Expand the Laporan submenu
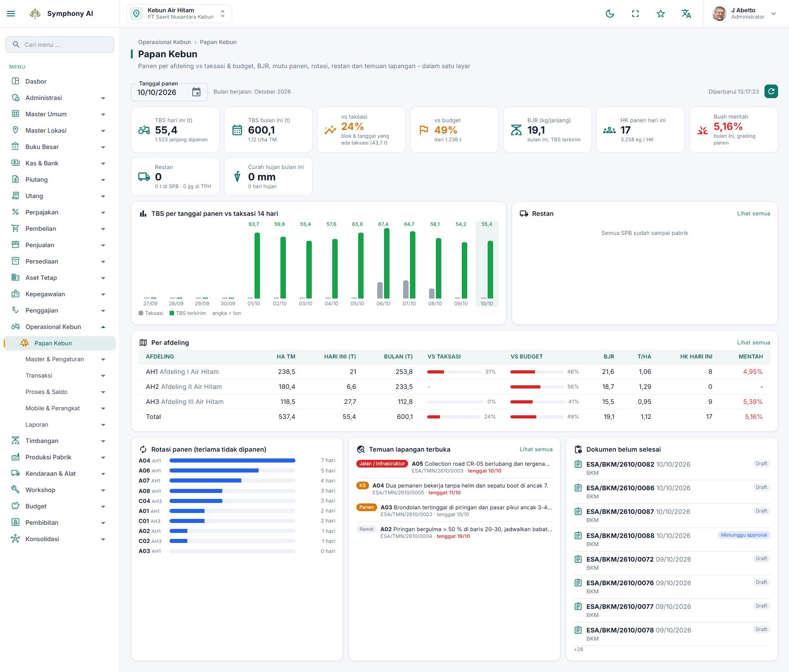Image resolution: width=789 pixels, height=672 pixels. click(60, 424)
